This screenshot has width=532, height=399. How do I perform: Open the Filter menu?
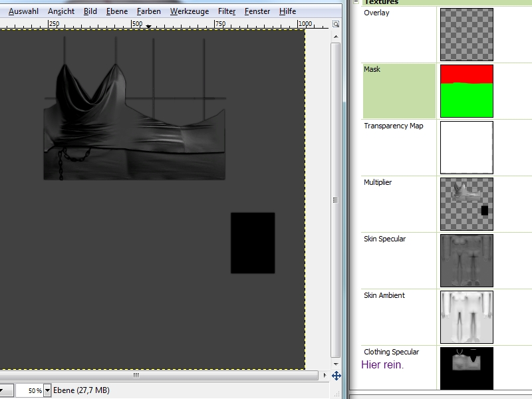click(227, 11)
